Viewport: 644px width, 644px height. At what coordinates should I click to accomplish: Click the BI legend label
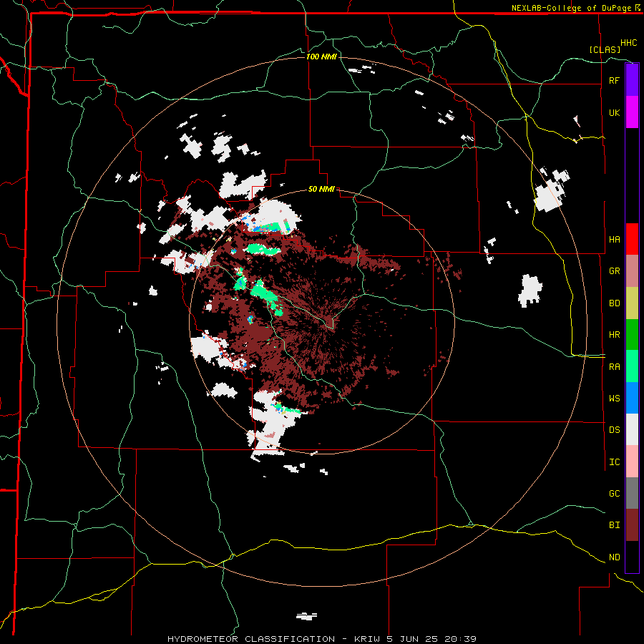click(x=614, y=525)
